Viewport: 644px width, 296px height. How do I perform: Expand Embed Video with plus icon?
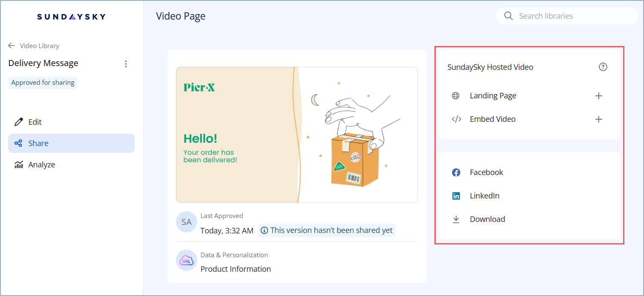pos(598,119)
